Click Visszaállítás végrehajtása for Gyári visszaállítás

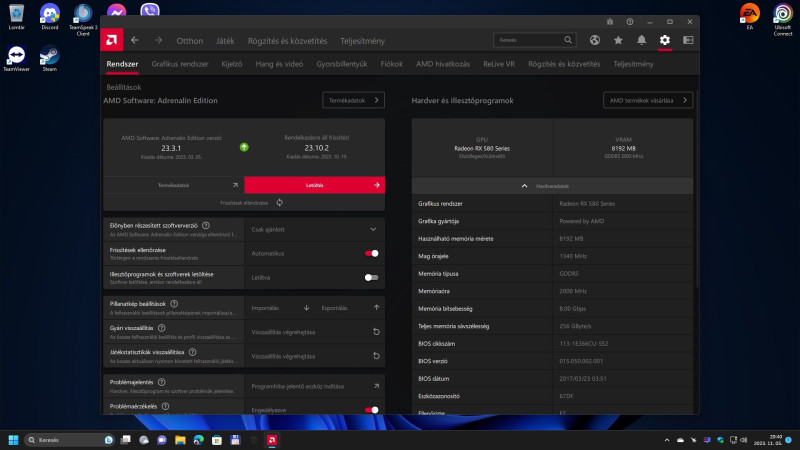click(x=283, y=332)
